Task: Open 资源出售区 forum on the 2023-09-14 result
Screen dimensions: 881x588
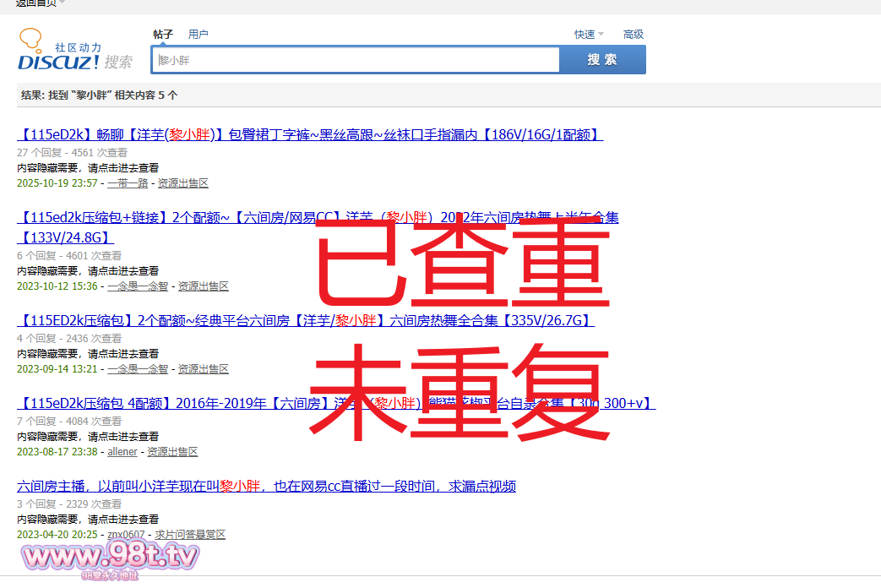Action: click(204, 369)
